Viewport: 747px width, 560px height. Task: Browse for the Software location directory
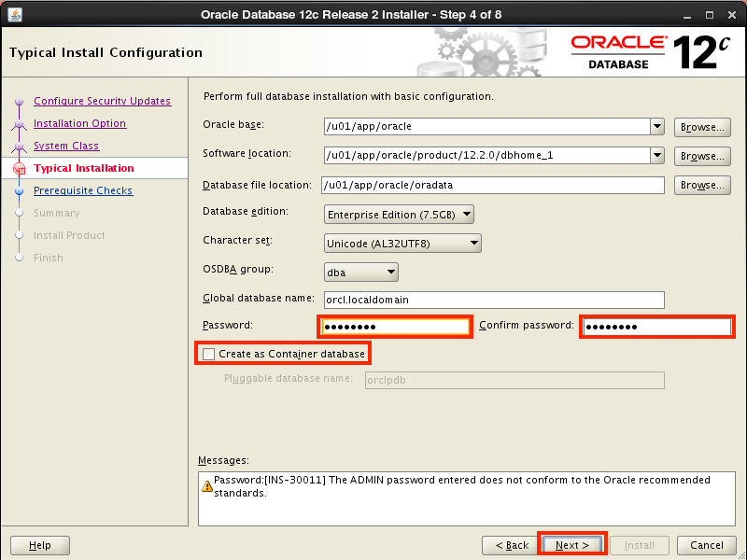pos(702,156)
